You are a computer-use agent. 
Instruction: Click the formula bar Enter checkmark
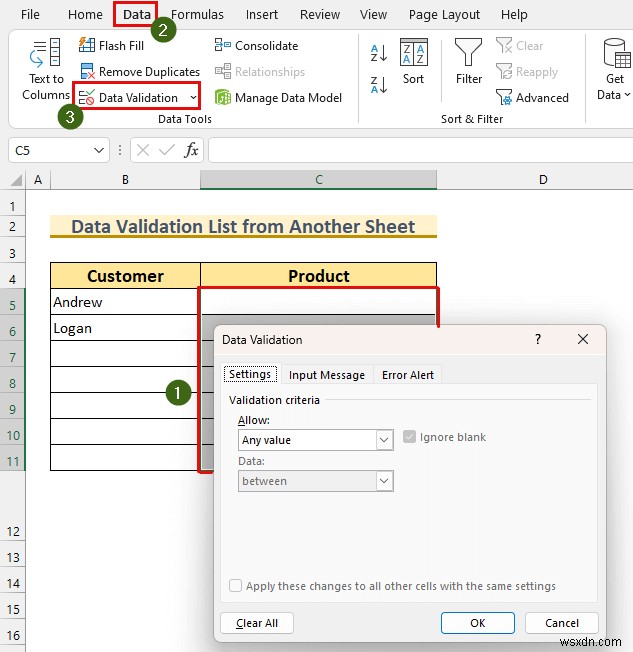tap(166, 150)
